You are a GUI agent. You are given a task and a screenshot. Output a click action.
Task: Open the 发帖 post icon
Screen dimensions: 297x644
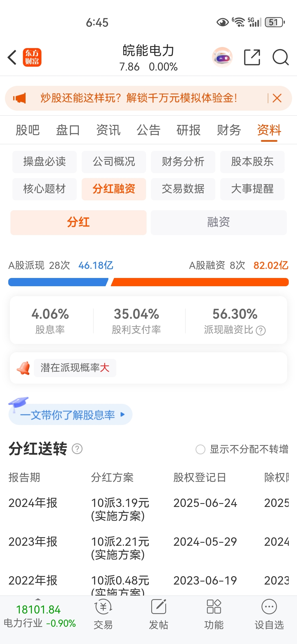coord(159,607)
